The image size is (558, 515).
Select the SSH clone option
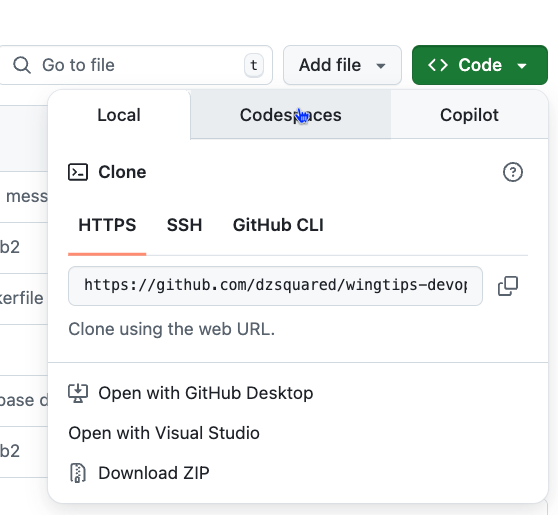click(184, 225)
